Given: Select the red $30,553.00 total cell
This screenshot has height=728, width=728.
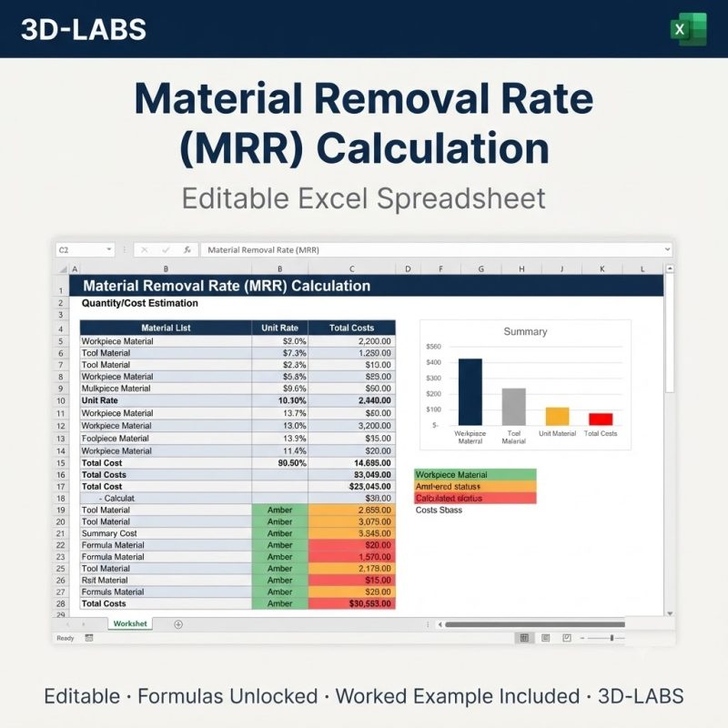Looking at the screenshot, I should (351, 603).
